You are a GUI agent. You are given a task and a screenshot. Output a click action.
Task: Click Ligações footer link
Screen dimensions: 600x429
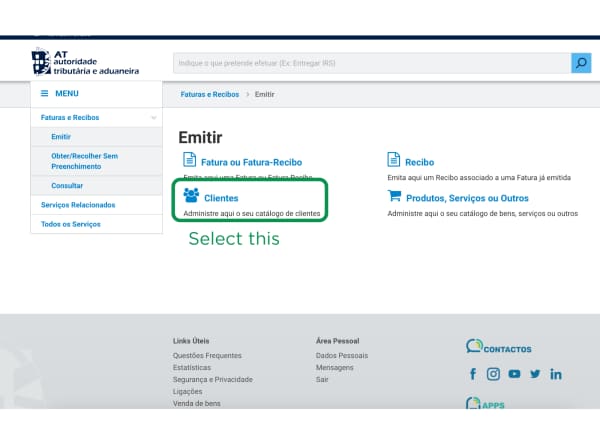tap(188, 391)
